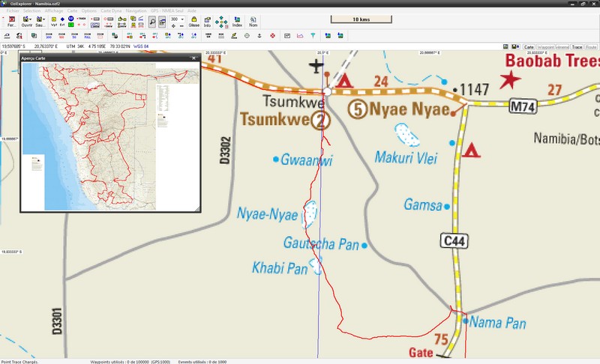600x364 pixels.
Task: Click the Tsumkwe town marker on map
Action: point(327,91)
